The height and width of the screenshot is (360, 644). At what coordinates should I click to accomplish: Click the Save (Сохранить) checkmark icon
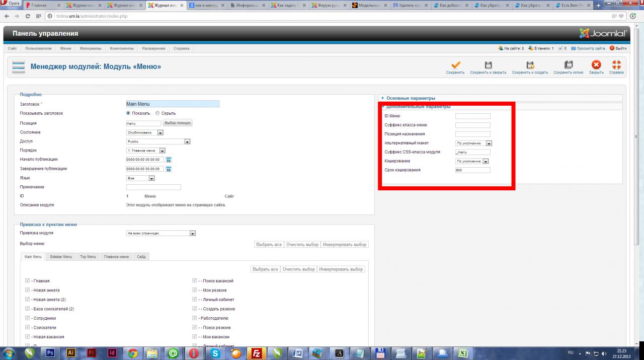455,65
